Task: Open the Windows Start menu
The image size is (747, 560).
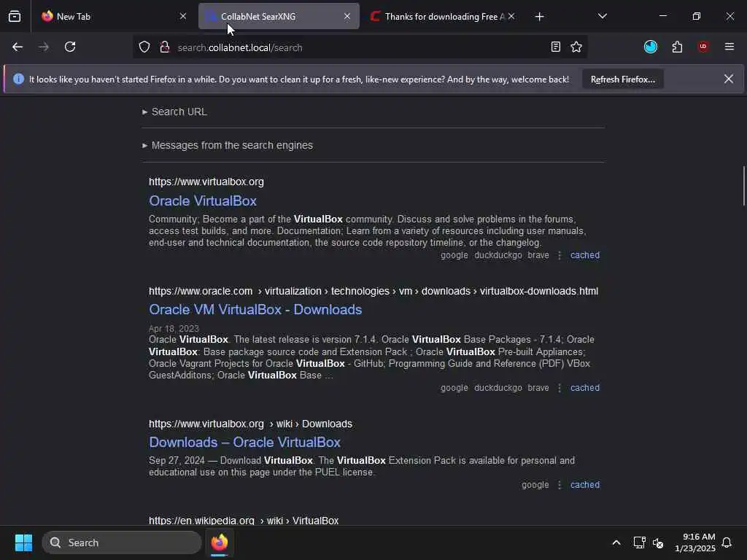Action: coord(23,542)
